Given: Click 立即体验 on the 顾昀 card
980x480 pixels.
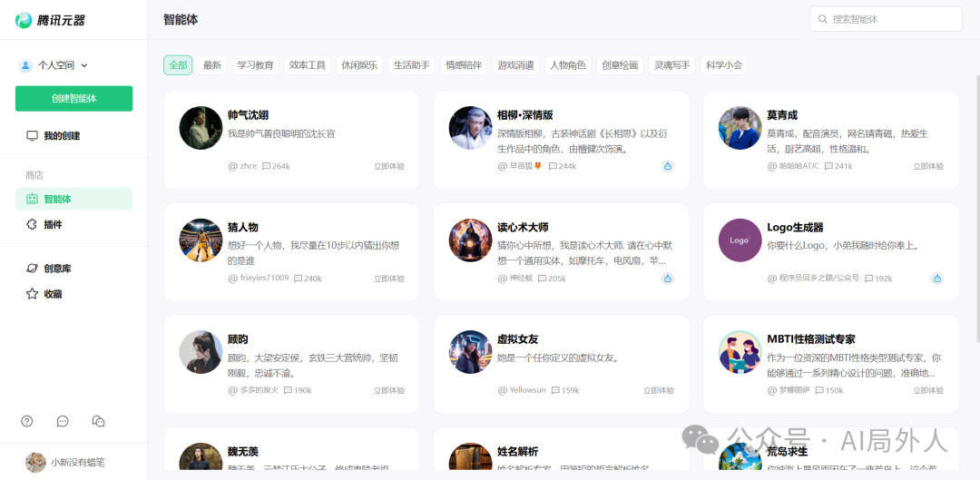Looking at the screenshot, I should (389, 391).
